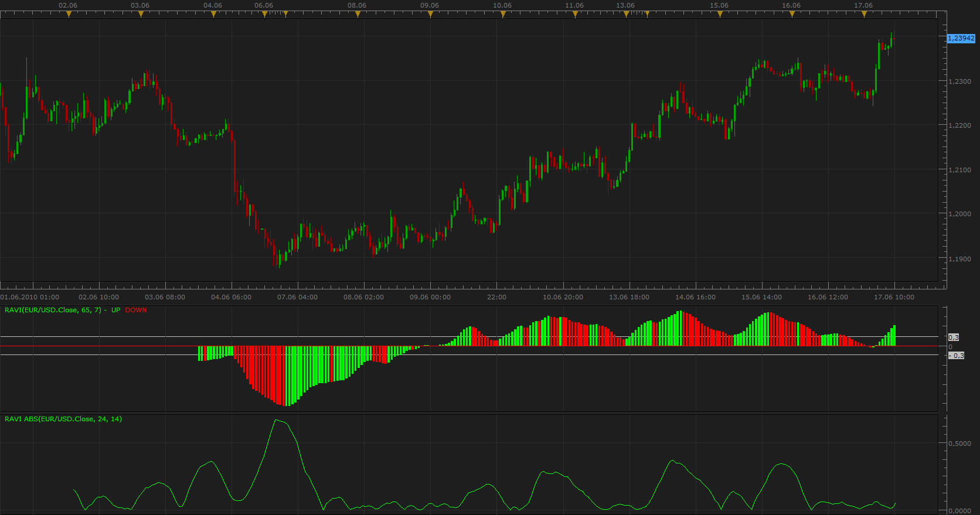The image size is (980, 515).
Task: Click the 17.06 10:00 time axis label
Action: 894,297
